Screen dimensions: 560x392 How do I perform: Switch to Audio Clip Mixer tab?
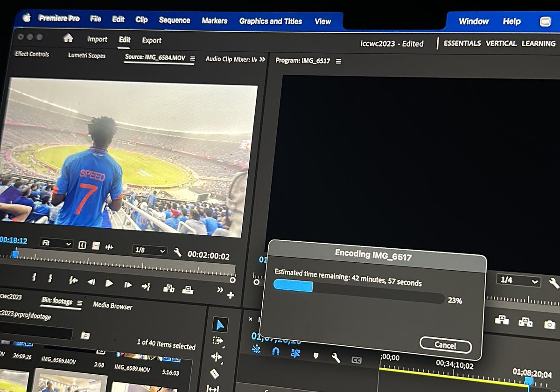click(x=231, y=59)
